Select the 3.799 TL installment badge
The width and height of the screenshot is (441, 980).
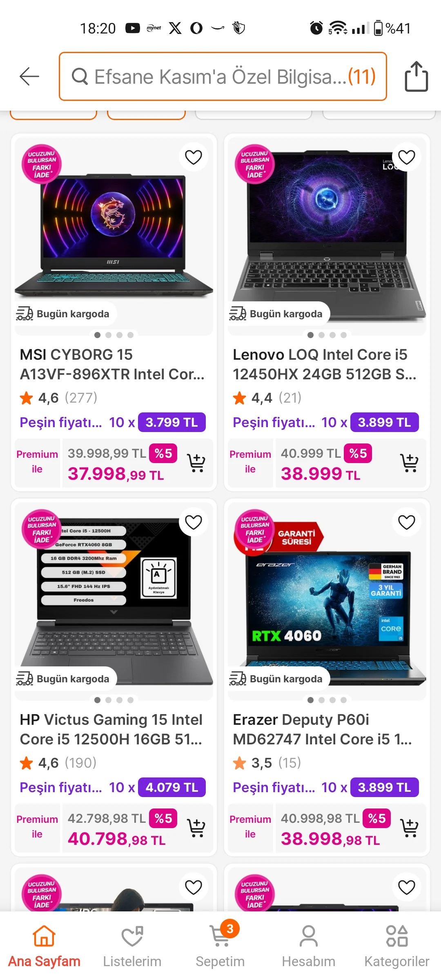point(172,422)
